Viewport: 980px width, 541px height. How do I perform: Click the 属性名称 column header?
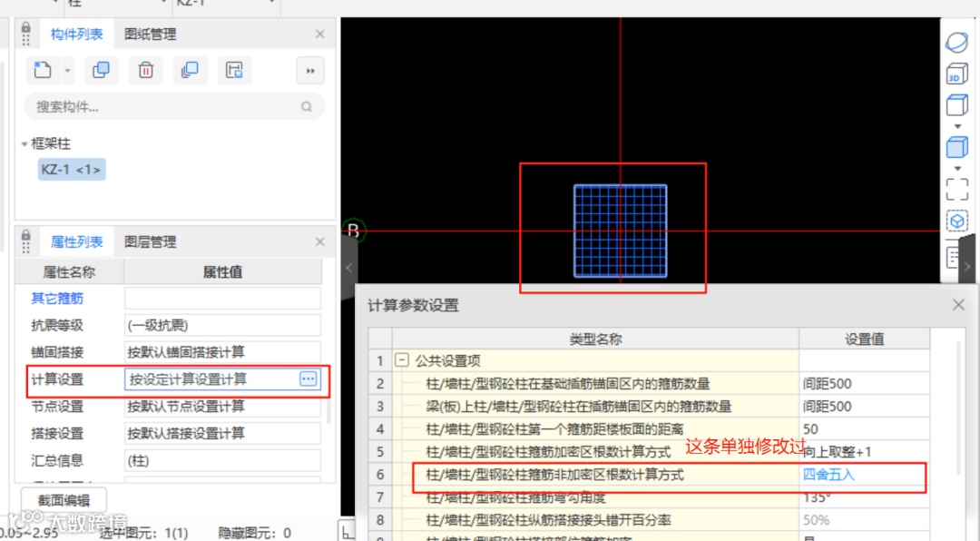click(69, 272)
